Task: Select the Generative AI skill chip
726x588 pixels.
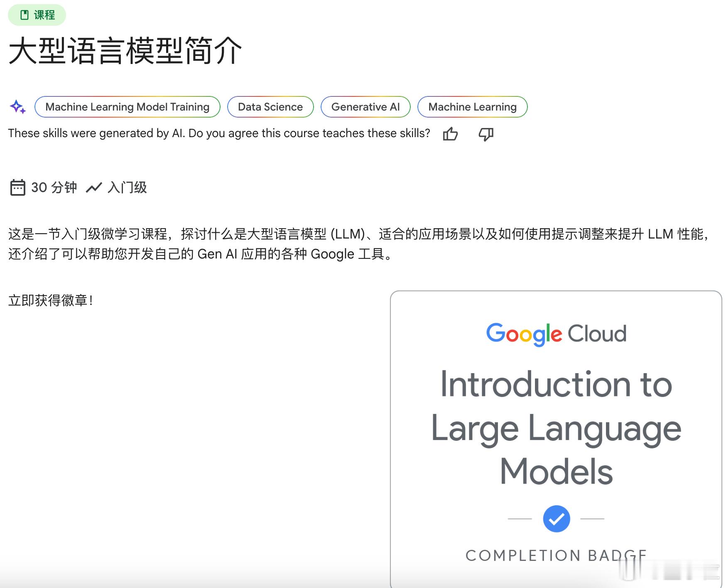Action: 365,107
